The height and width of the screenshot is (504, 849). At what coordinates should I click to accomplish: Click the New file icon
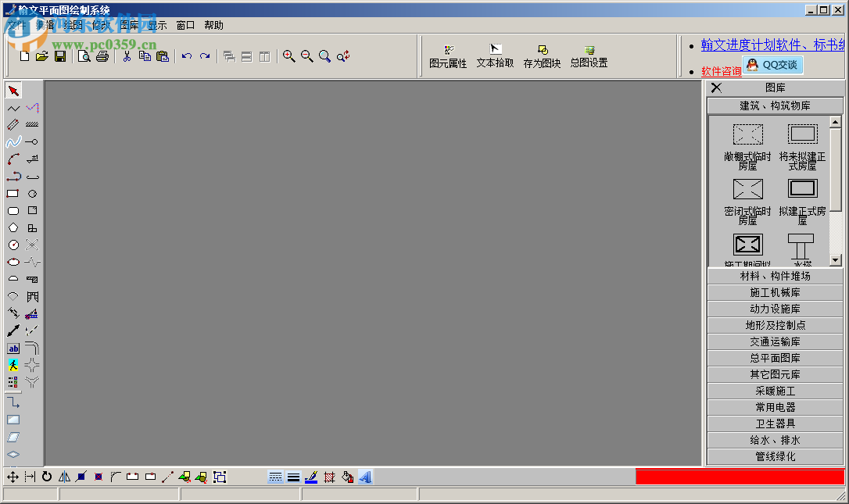click(x=24, y=56)
